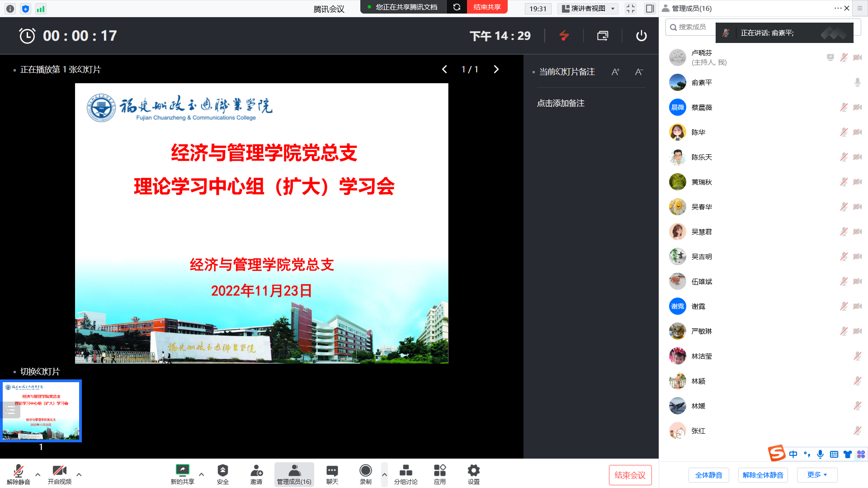Click the 邀请 invite icon

256,474
